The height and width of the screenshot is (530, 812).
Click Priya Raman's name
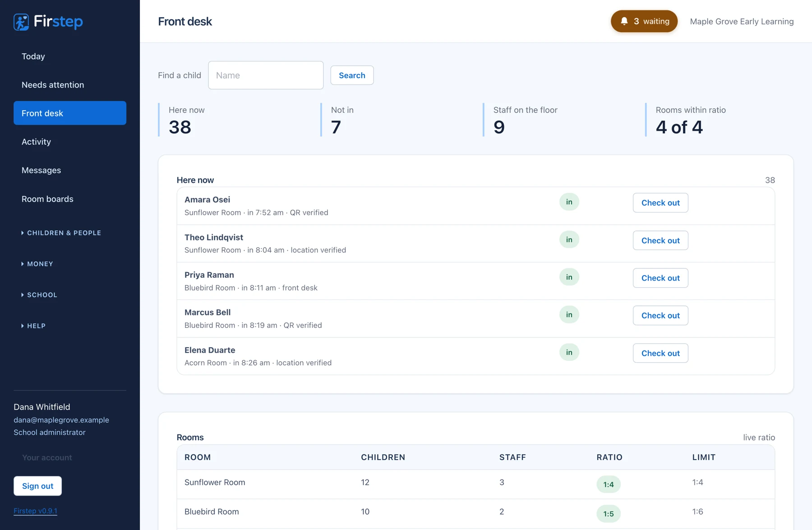point(209,275)
